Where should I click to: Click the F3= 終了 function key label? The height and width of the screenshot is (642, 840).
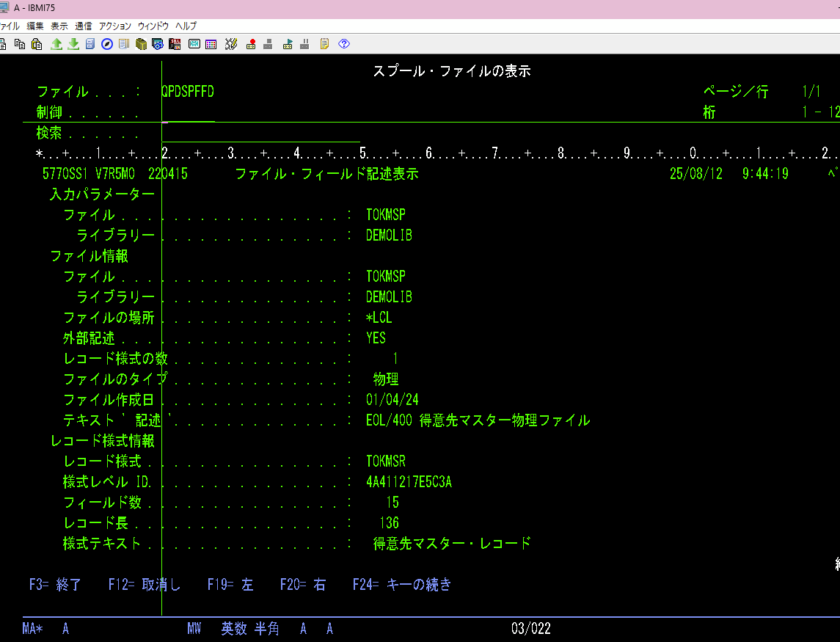pos(55,584)
